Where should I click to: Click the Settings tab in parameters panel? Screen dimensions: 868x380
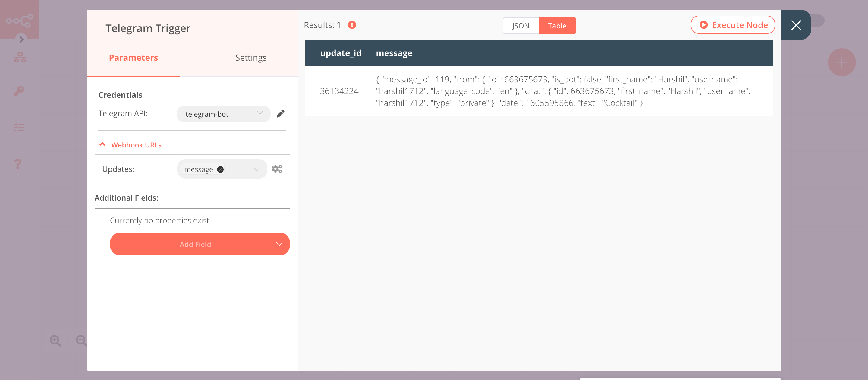250,58
